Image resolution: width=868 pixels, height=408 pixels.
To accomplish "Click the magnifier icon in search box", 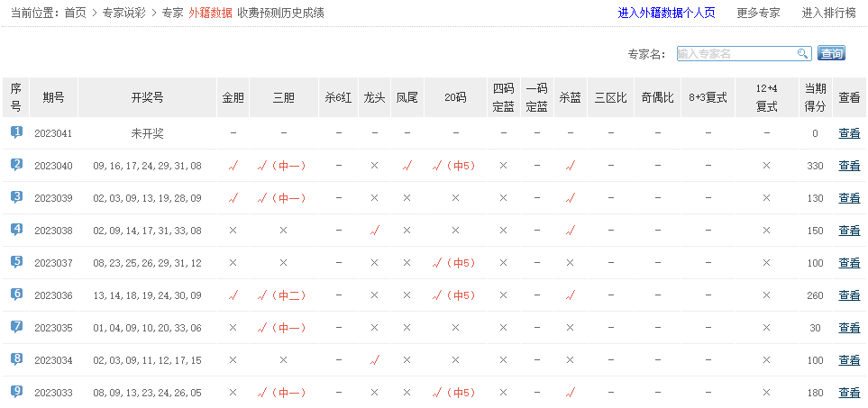I will tap(802, 54).
